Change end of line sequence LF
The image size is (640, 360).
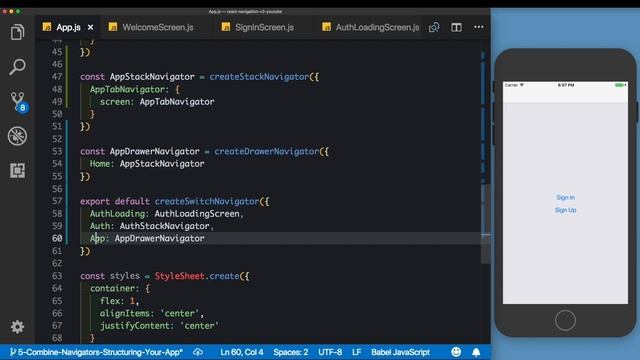tap(356, 352)
